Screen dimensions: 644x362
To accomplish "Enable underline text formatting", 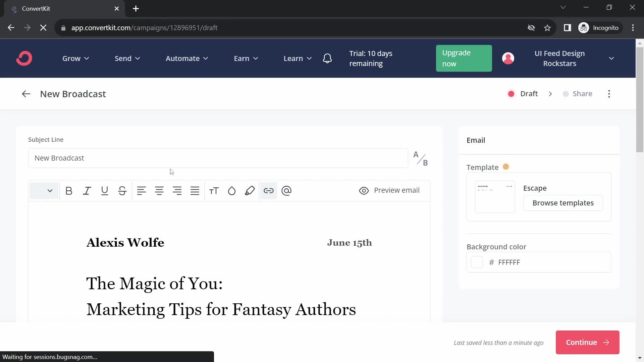I will (x=104, y=190).
